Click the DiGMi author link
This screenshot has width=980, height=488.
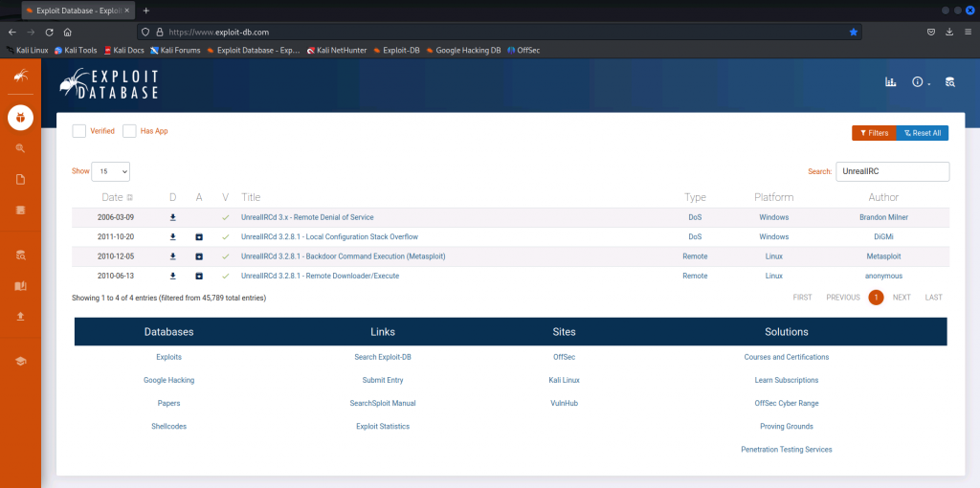(x=883, y=236)
